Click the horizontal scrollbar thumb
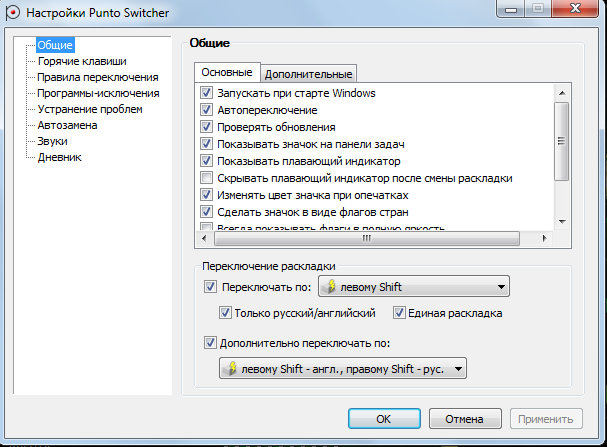This screenshot has height=447, width=607. [x=367, y=239]
